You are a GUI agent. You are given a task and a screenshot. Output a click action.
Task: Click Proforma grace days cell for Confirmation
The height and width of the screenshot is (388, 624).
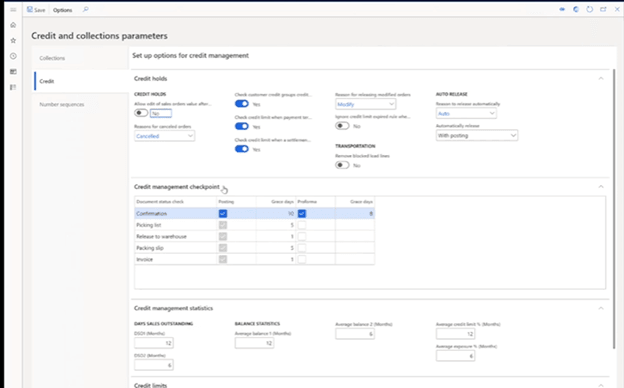click(x=355, y=213)
